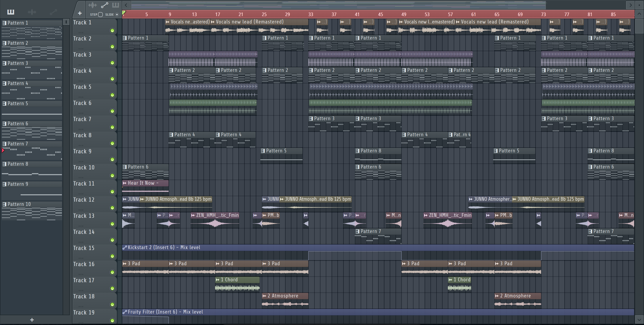
Task: Open the options dots under Track 5
Action: [x=80, y=97]
